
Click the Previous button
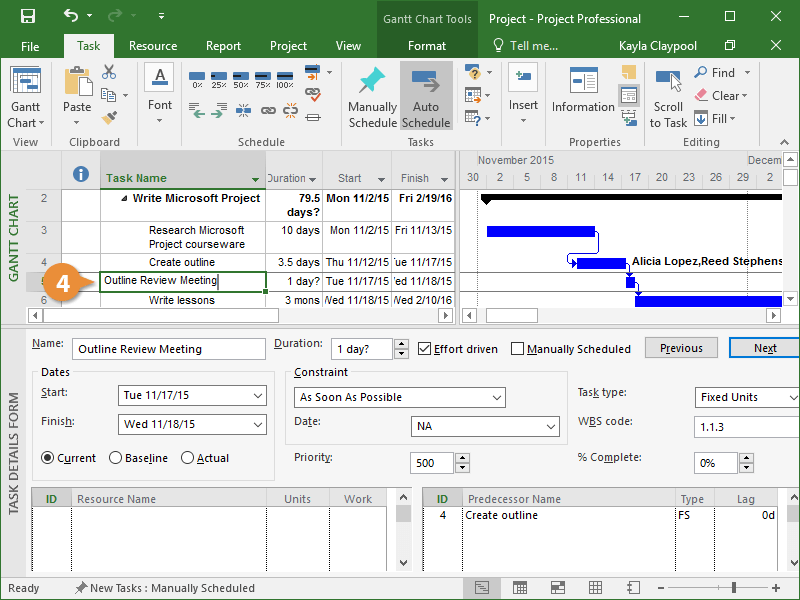[x=681, y=348]
